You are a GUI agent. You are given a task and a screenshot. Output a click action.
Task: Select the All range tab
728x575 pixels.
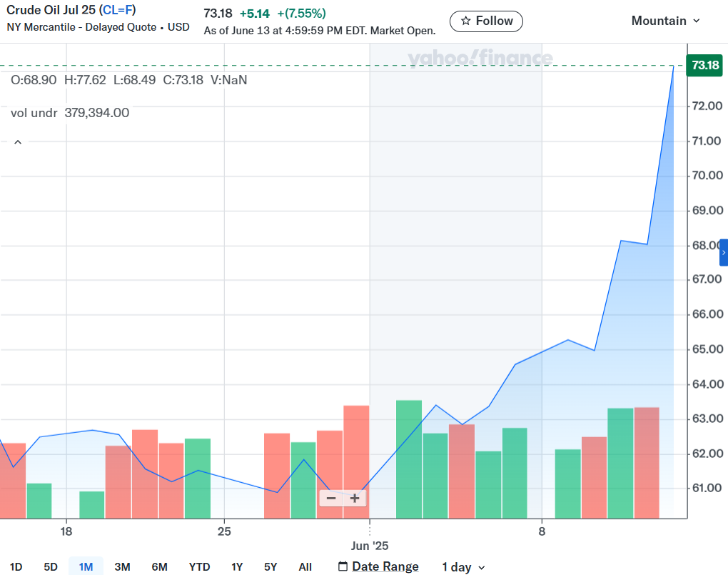pyautogui.click(x=305, y=566)
